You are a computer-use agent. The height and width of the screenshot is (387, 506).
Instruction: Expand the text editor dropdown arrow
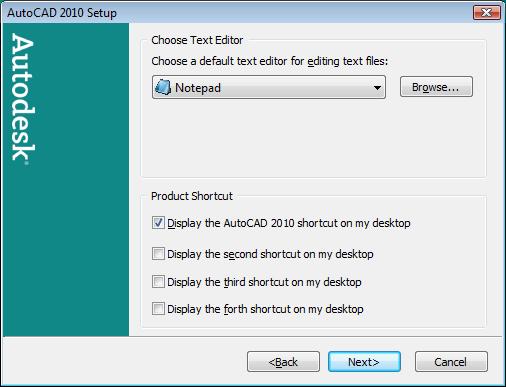(x=377, y=88)
